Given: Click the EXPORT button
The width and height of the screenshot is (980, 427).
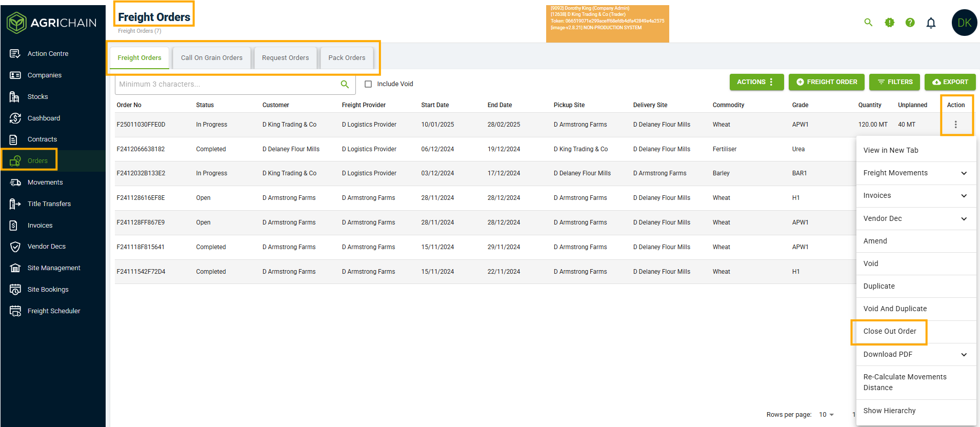Looking at the screenshot, I should (x=950, y=82).
